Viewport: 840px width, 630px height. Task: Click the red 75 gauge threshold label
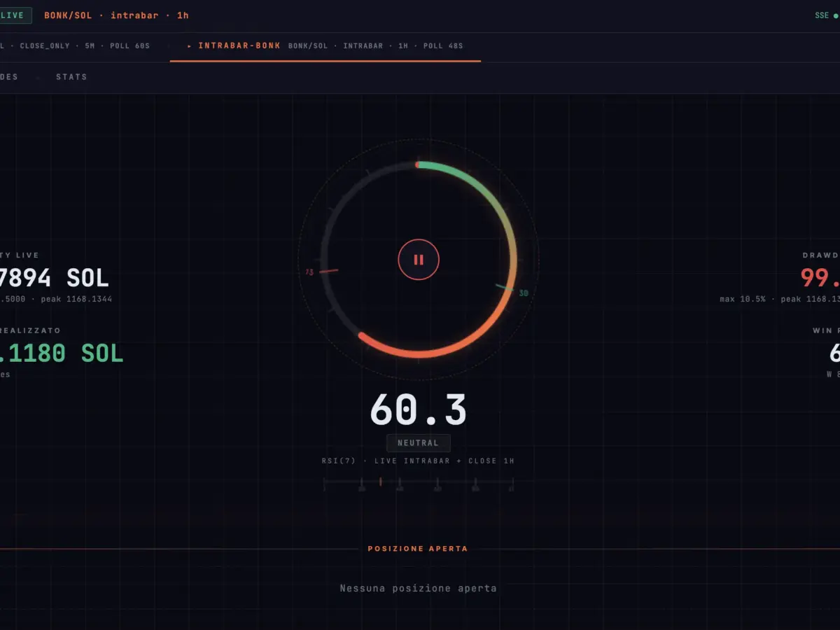[x=309, y=272]
